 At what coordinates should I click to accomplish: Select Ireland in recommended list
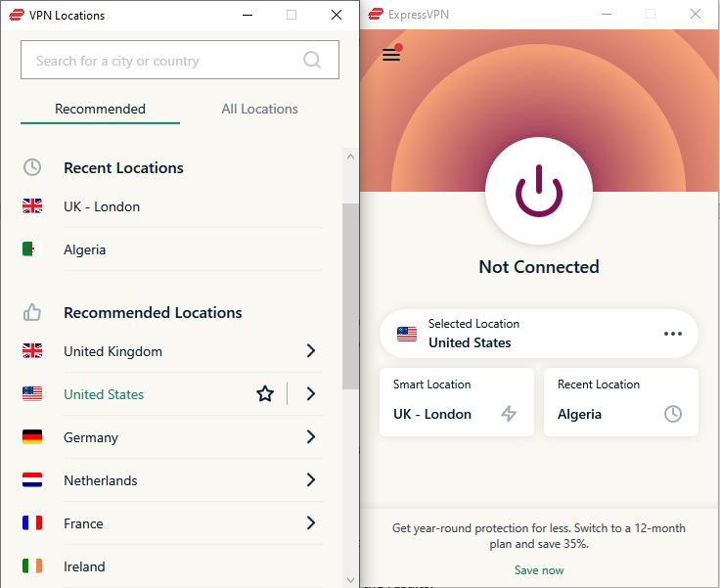(172, 565)
